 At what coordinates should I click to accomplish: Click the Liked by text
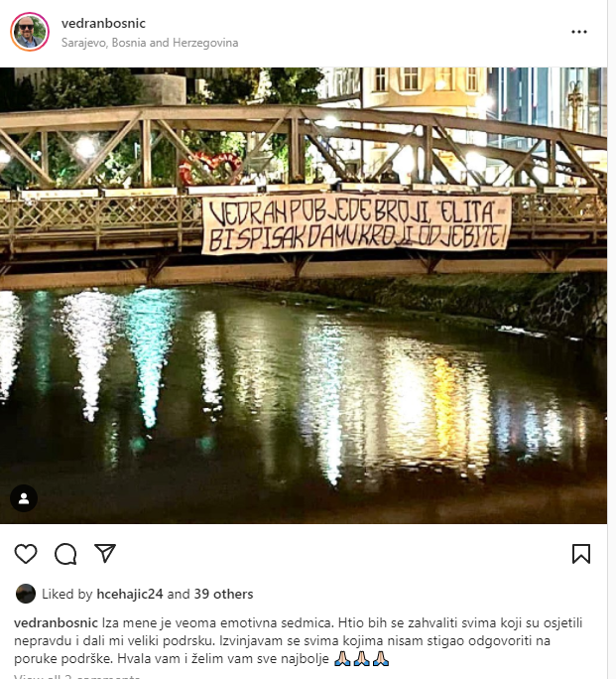pyautogui.click(x=67, y=594)
